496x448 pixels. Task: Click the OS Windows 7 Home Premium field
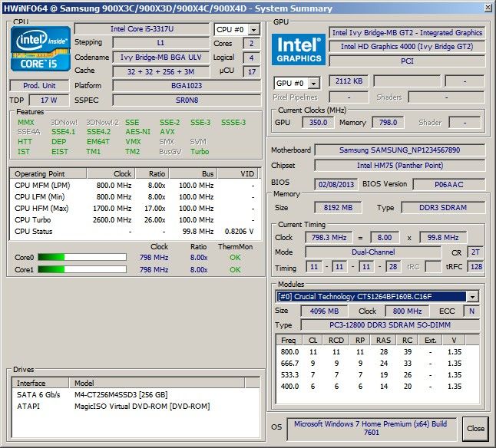[x=372, y=428]
